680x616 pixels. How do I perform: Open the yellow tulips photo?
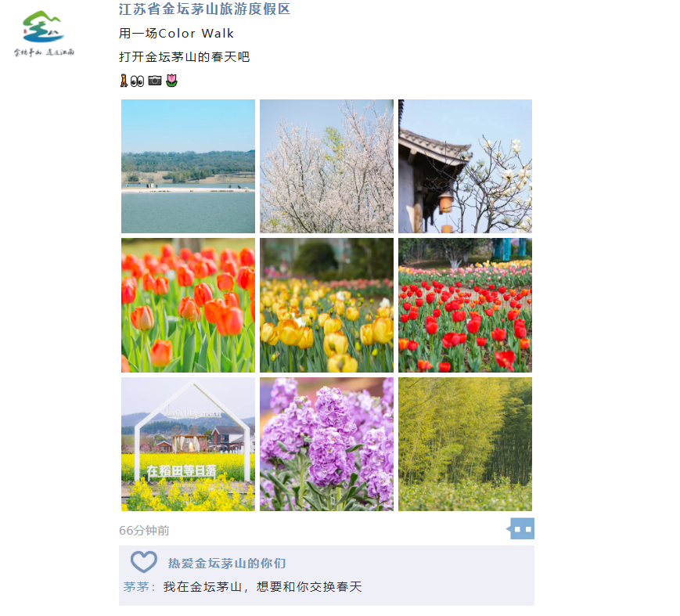pyautogui.click(x=326, y=305)
